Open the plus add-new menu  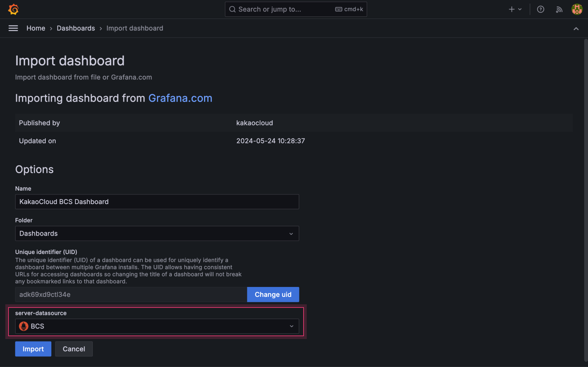[x=515, y=9]
